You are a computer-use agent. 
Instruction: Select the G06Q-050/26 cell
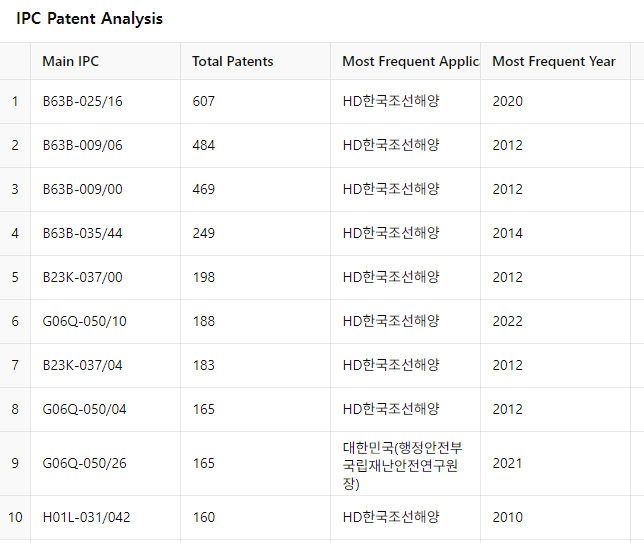point(105,463)
